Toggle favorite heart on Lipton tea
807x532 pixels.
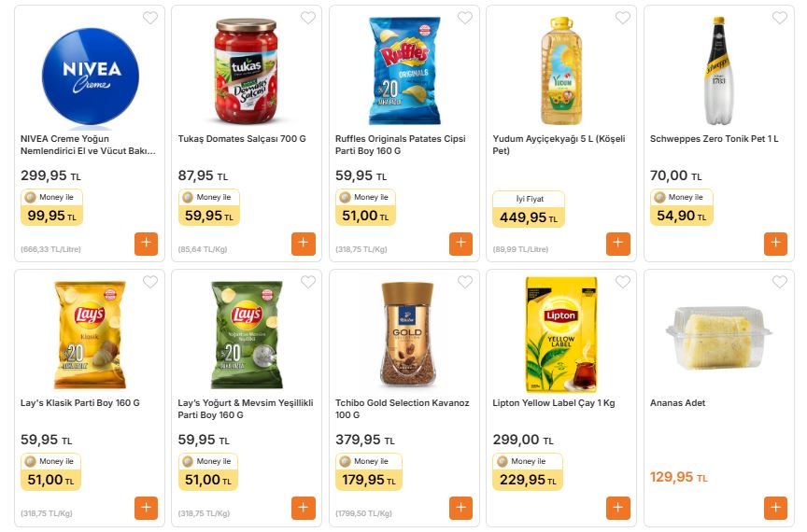pyautogui.click(x=622, y=282)
